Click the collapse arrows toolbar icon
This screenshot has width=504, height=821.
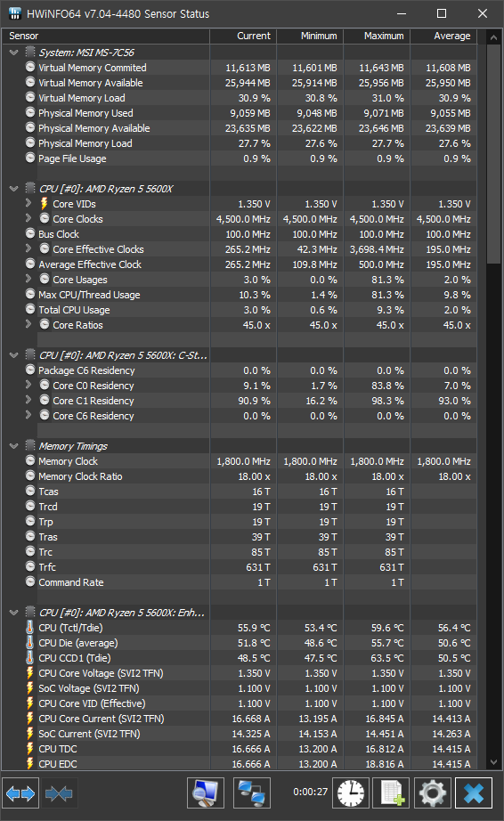pyautogui.click(x=59, y=793)
